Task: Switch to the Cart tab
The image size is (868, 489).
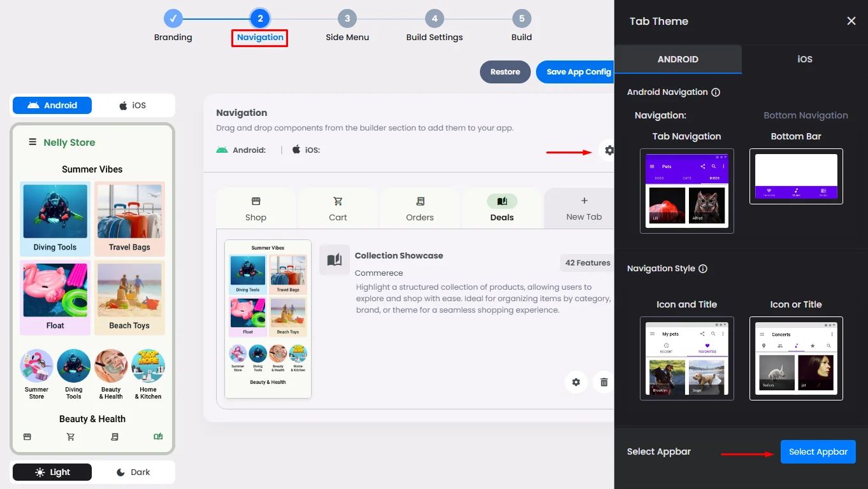Action: (x=338, y=208)
